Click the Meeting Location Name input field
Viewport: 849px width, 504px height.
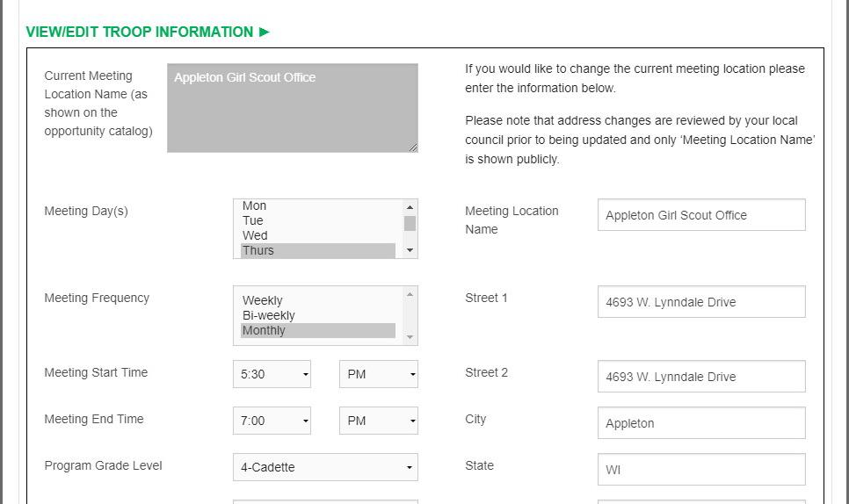(x=701, y=215)
